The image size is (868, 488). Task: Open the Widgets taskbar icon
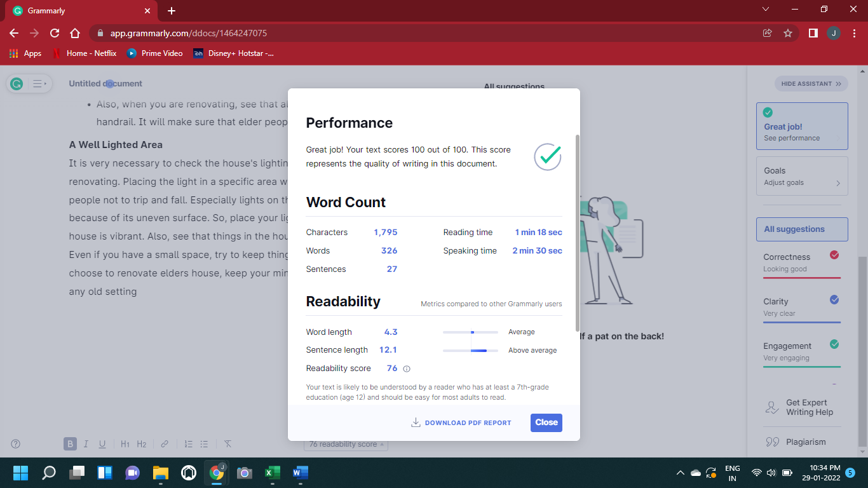point(104,473)
